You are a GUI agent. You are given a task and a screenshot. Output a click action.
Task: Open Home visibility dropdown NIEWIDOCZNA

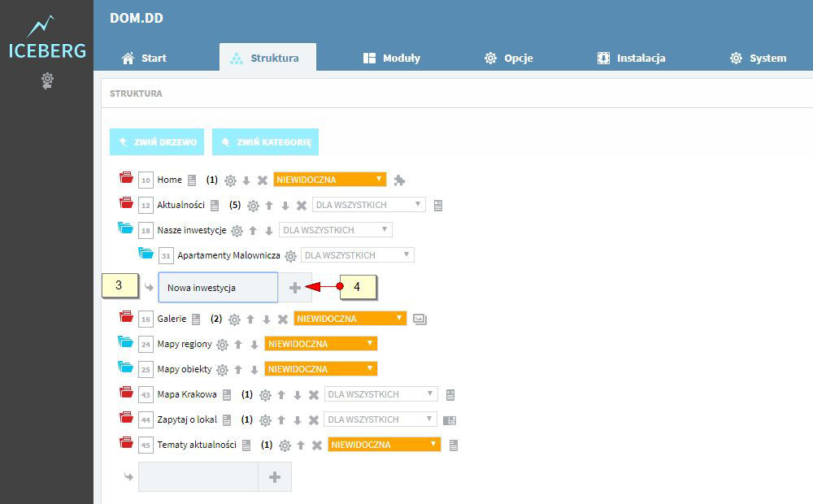click(330, 180)
